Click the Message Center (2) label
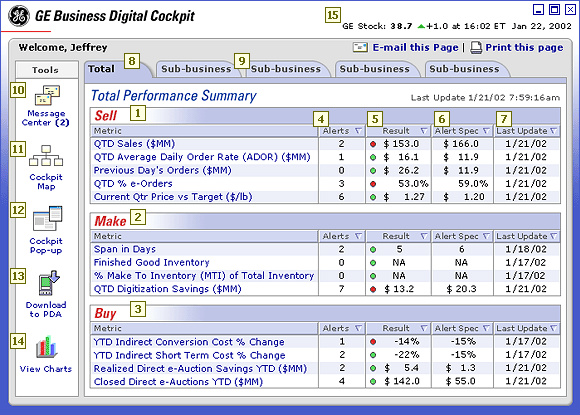Viewport: 580px width, 415px height. 45,118
